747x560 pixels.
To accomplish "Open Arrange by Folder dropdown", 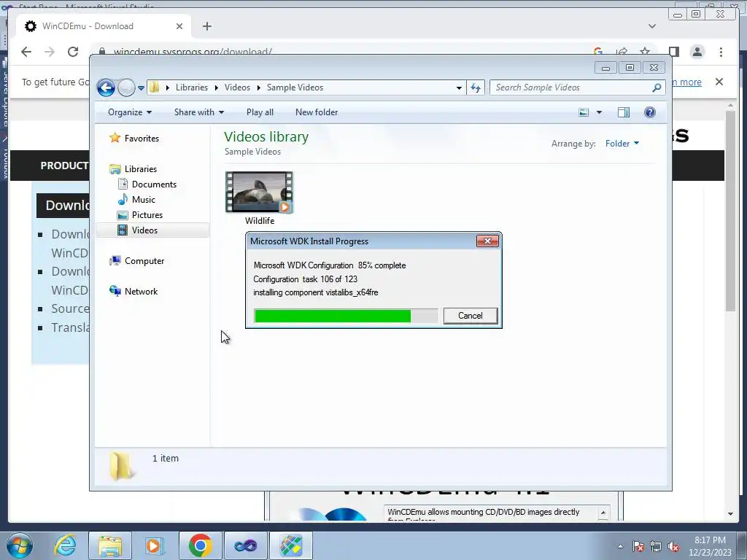I will point(622,144).
